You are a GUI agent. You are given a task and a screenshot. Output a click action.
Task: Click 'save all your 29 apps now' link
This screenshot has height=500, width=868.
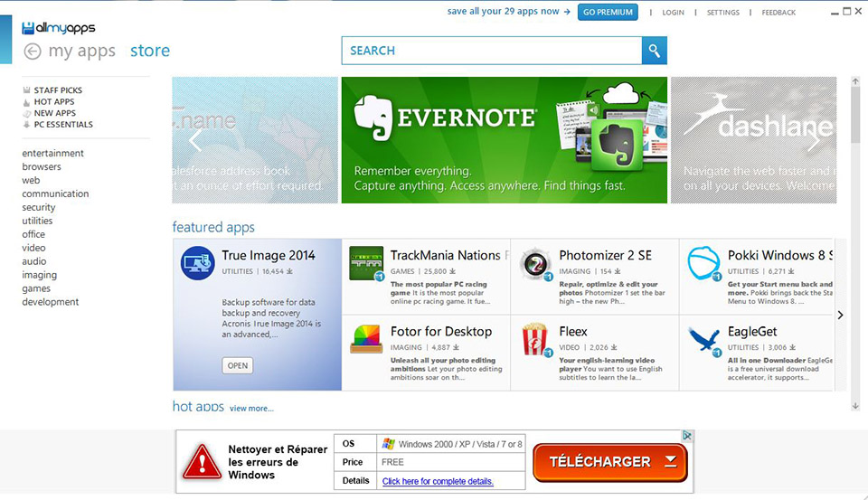tap(509, 11)
